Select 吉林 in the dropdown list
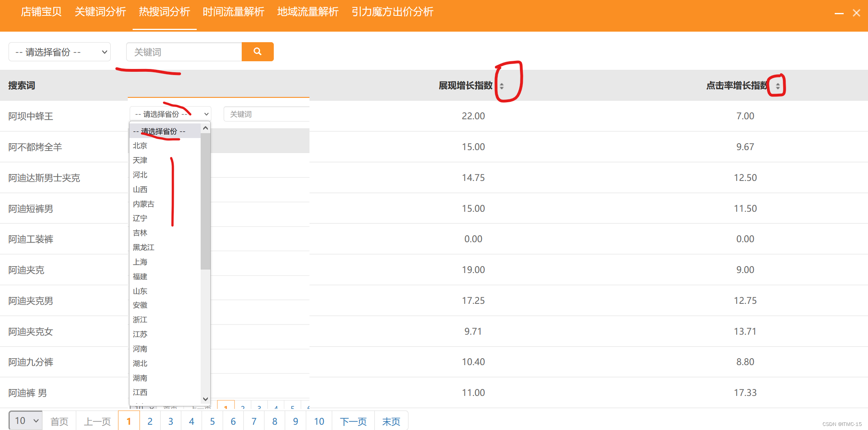Viewport: 868px width, 430px height. [x=140, y=233]
